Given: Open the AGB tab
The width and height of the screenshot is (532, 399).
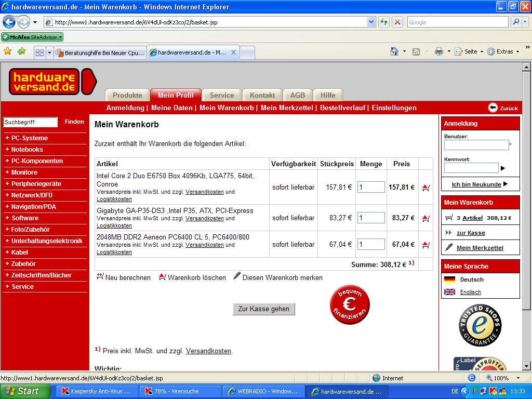Looking at the screenshot, I should tap(298, 96).
